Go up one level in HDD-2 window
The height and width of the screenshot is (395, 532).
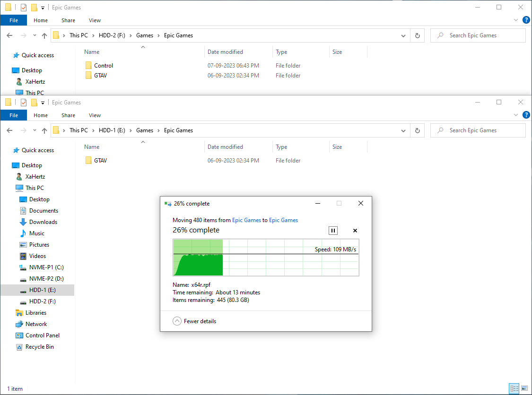[x=44, y=35]
